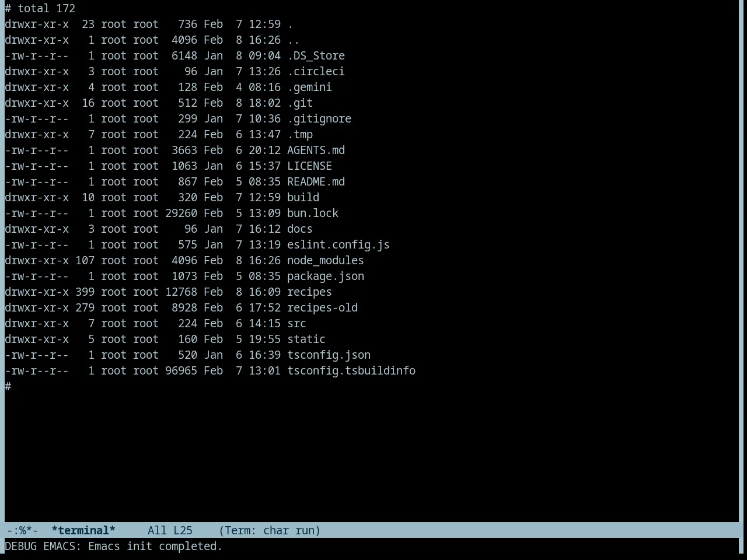747x560 pixels.
Task: Click the permissions string of the LICENSE row
Action: (37, 166)
